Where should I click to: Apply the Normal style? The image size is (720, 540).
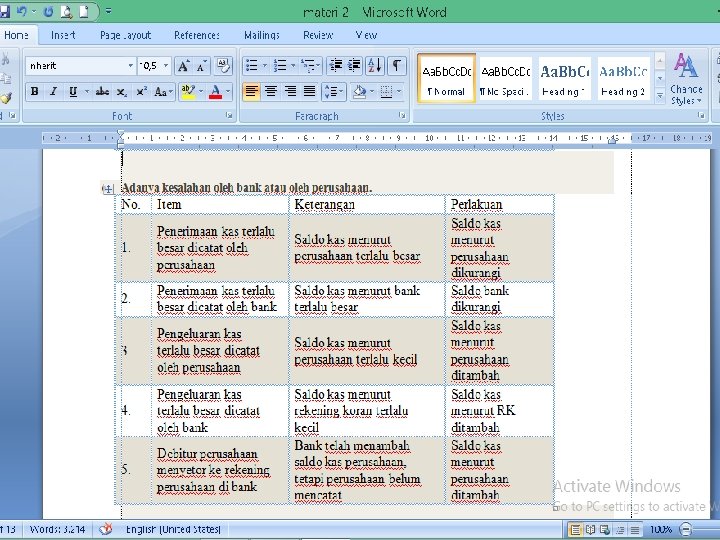tap(446, 79)
